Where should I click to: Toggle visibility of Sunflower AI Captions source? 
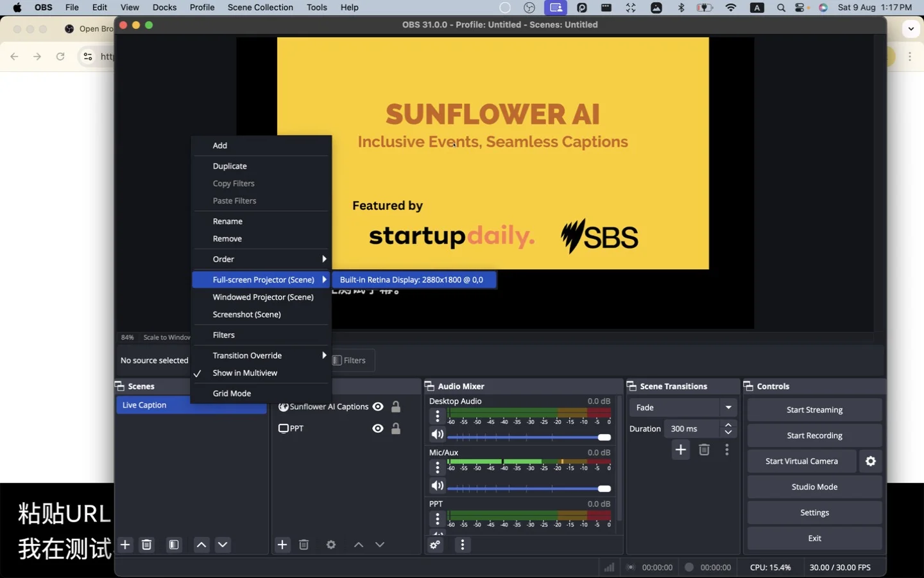click(x=378, y=407)
